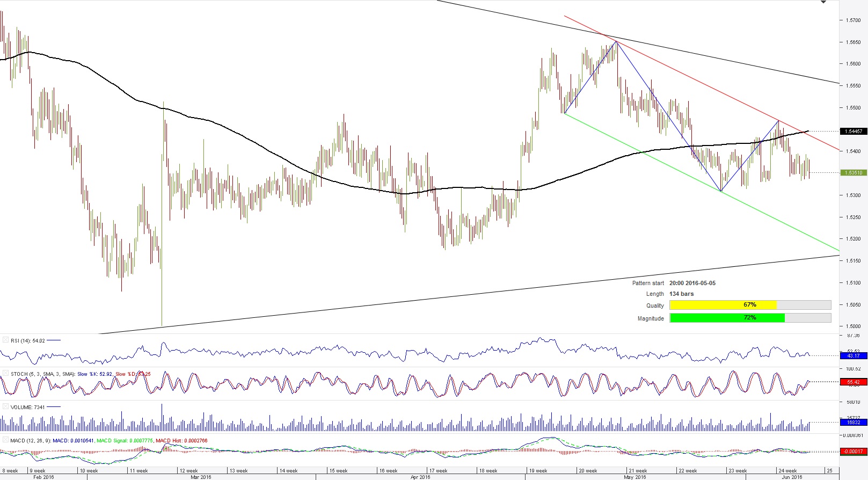This screenshot has height=480, width=868.
Task: Click the red 55.42 stochastic value tag
Action: [x=854, y=382]
